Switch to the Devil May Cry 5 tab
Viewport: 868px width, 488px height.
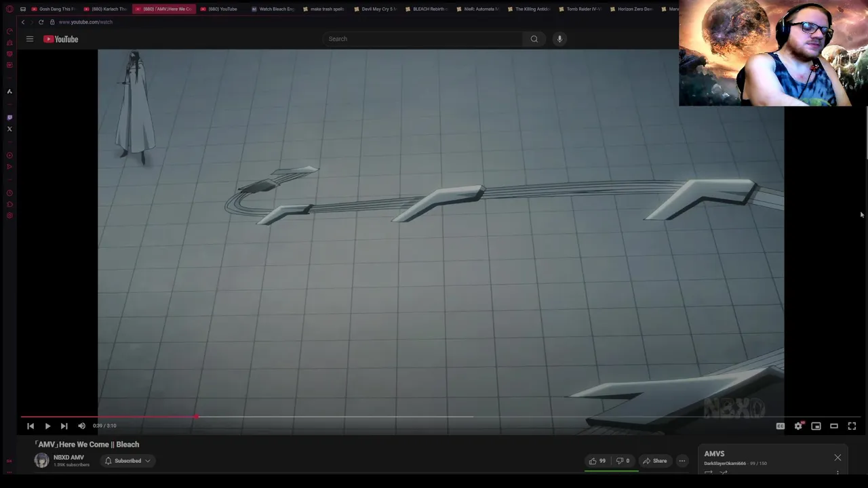(375, 9)
